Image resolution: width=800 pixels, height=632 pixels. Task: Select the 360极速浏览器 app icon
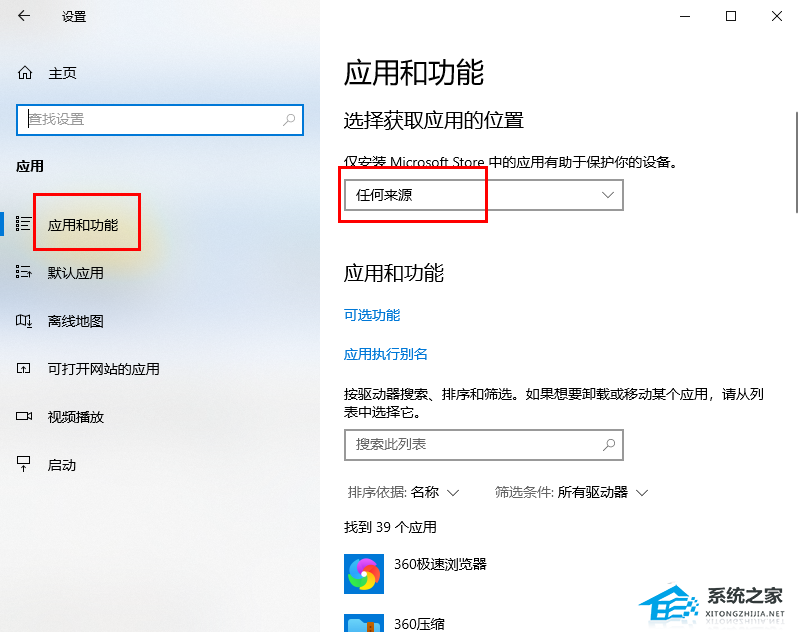point(364,574)
